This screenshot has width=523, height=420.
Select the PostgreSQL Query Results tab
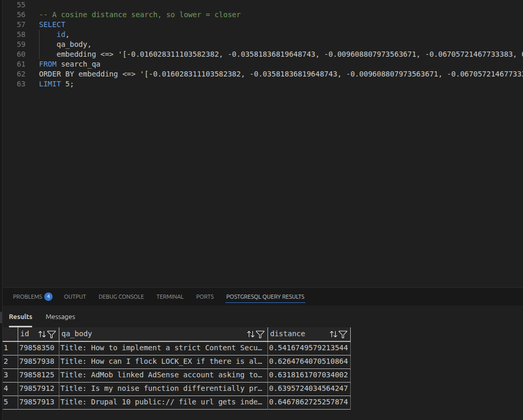tap(265, 297)
